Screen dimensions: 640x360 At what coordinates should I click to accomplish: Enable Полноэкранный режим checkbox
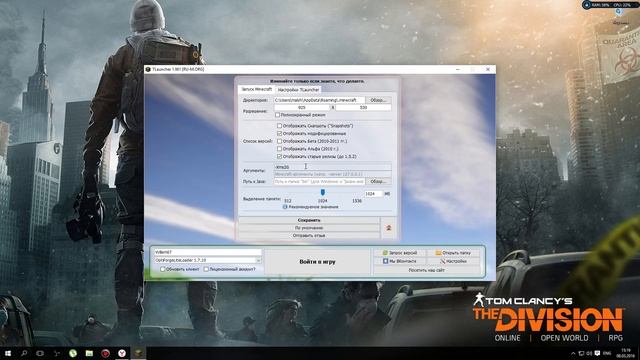click(x=278, y=115)
